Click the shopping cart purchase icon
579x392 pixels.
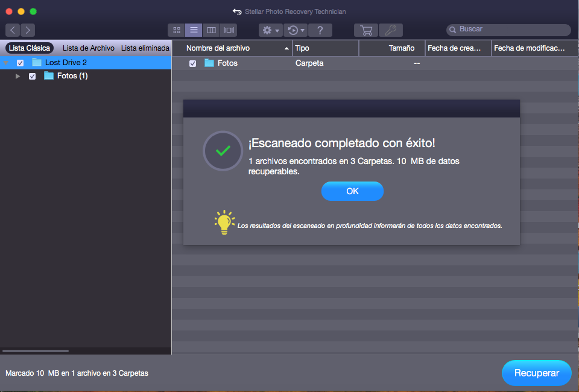(x=366, y=30)
